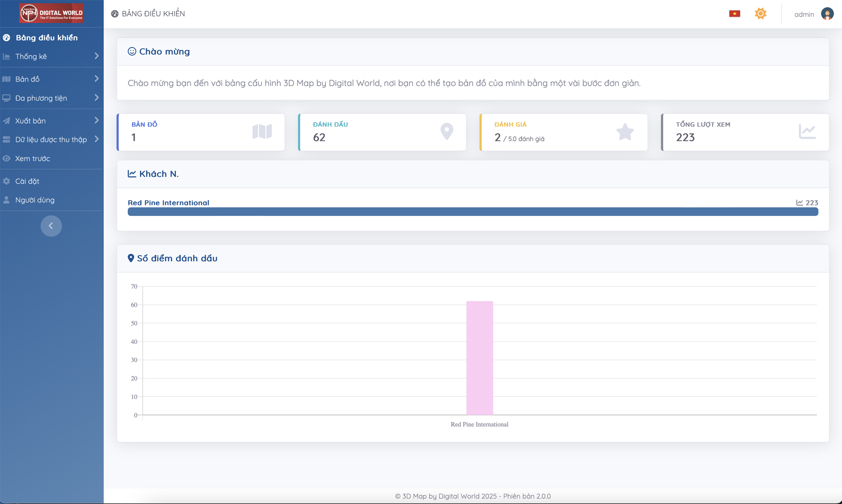This screenshot has height=504, width=842.
Task: Open the admin user avatar menu
Action: (x=827, y=14)
